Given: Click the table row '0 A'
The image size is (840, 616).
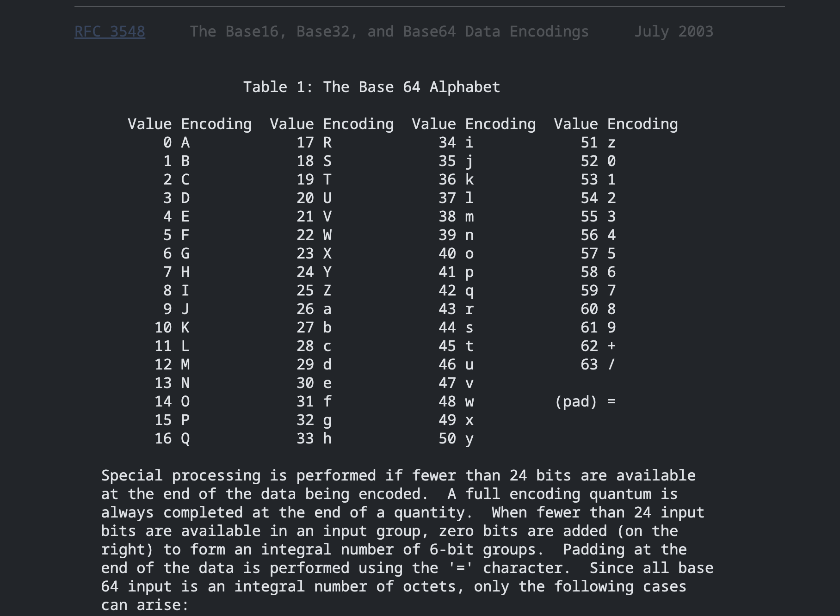Looking at the screenshot, I should click(x=177, y=142).
